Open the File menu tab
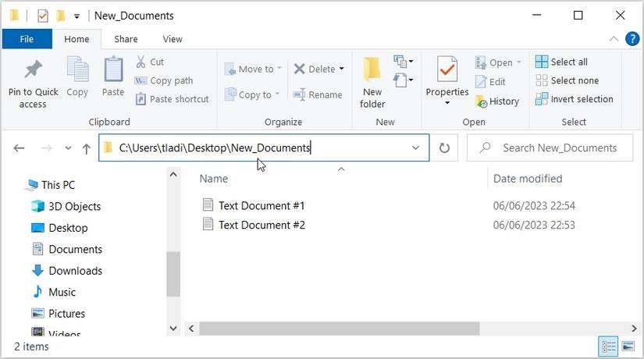Viewport: 644px width, 359px height. (27, 39)
